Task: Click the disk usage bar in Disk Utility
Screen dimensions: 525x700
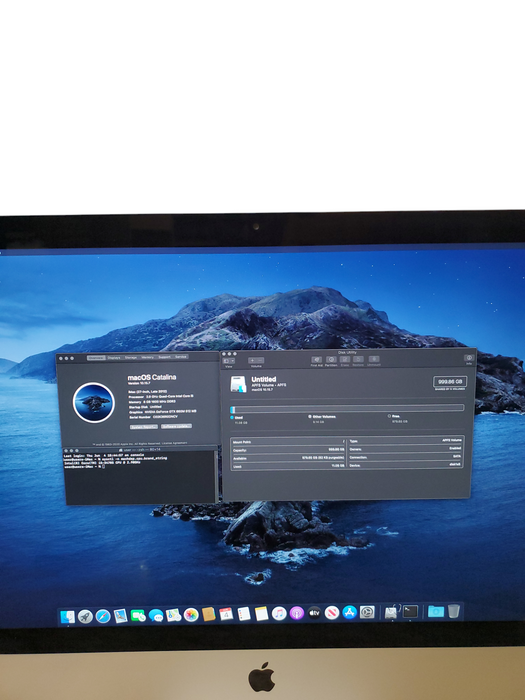Action: (x=347, y=408)
